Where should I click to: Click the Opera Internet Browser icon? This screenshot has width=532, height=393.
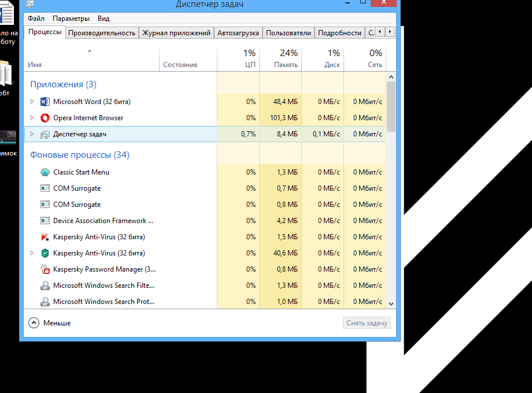point(45,118)
